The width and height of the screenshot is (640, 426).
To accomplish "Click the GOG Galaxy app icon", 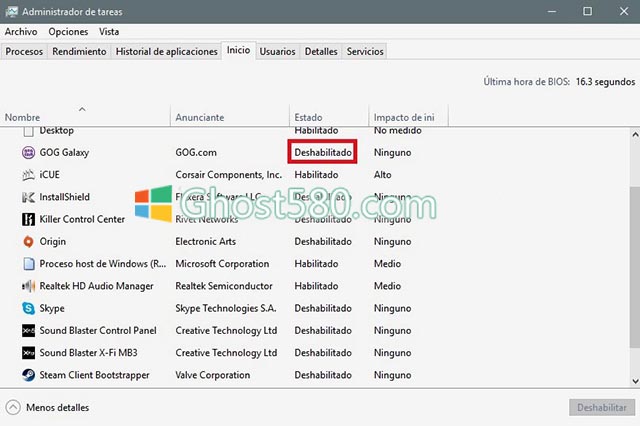I will point(28,153).
